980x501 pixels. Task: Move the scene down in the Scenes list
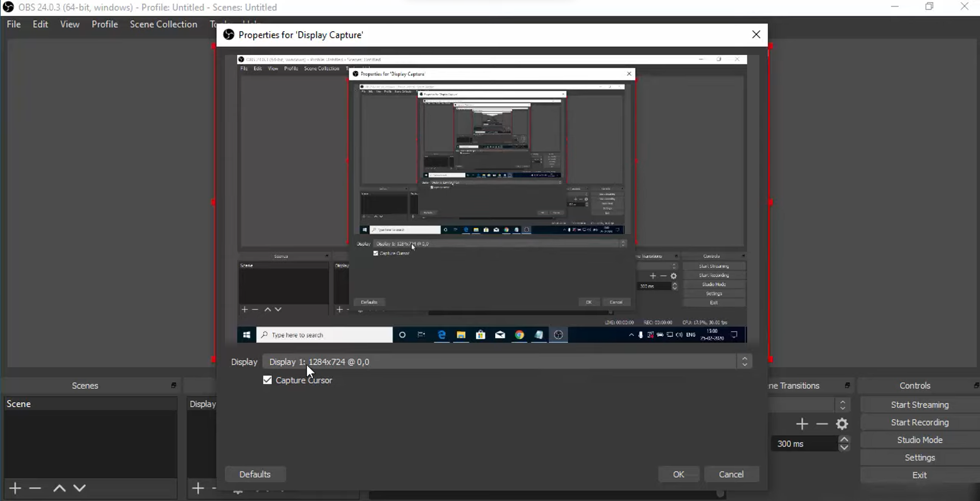pyautogui.click(x=79, y=488)
